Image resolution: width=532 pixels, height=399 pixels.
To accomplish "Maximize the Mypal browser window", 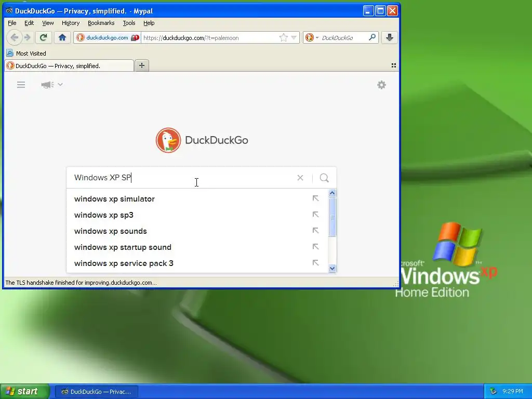I will pyautogui.click(x=380, y=11).
